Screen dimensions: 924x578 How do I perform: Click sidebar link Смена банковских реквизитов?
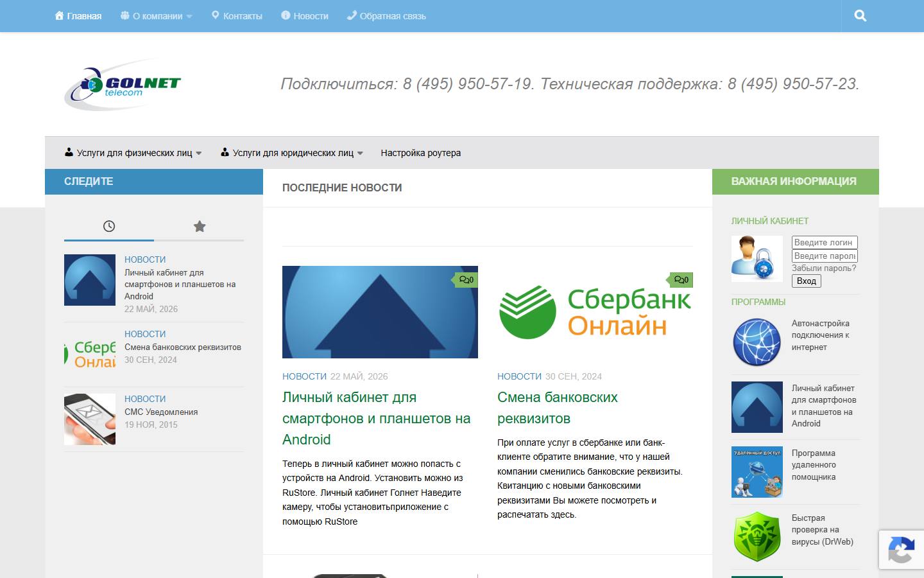[183, 347]
